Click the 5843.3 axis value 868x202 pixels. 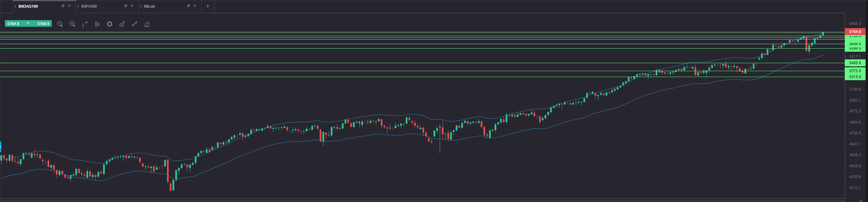click(x=855, y=24)
